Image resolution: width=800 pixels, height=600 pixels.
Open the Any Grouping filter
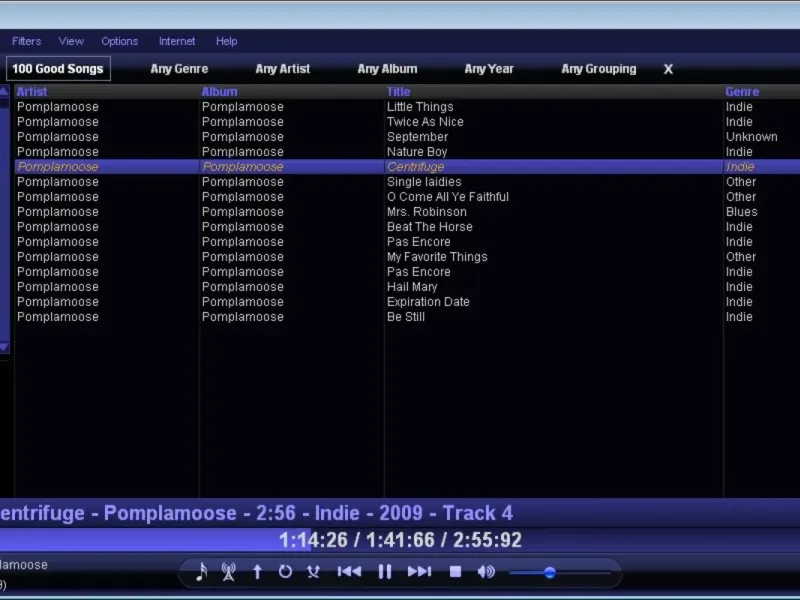[x=598, y=69]
